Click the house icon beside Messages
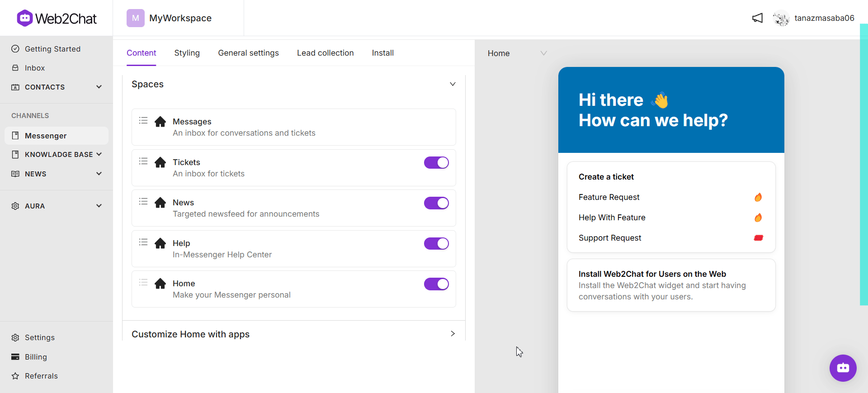The height and width of the screenshot is (393, 868). tap(160, 122)
